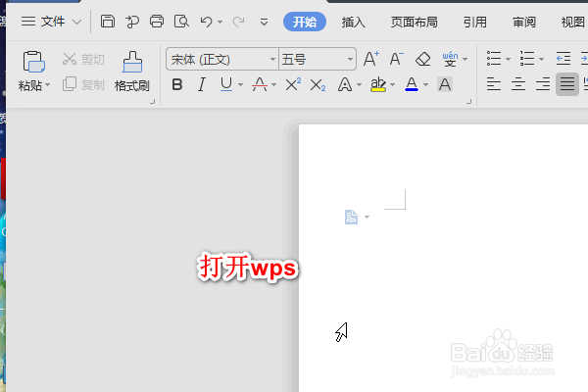
Task: Open the customize quick access toolbar dropdown
Action: [264, 23]
